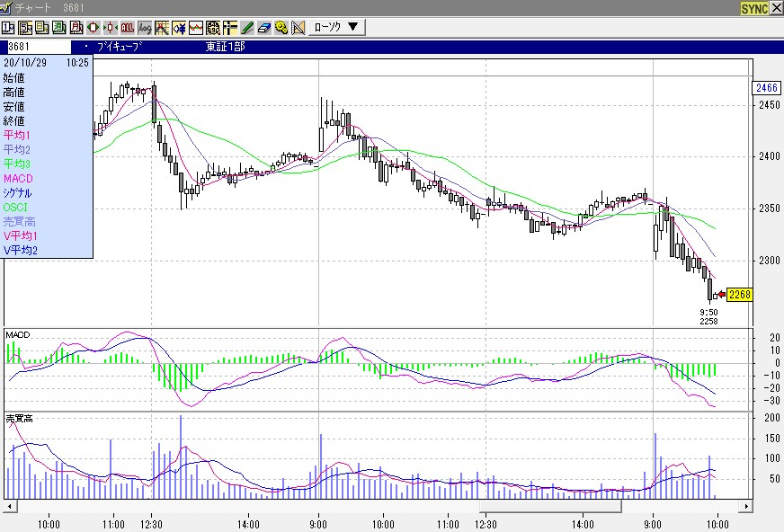The image size is (784, 532).
Task: Click the yellow 2268 current price label
Action: click(x=739, y=294)
